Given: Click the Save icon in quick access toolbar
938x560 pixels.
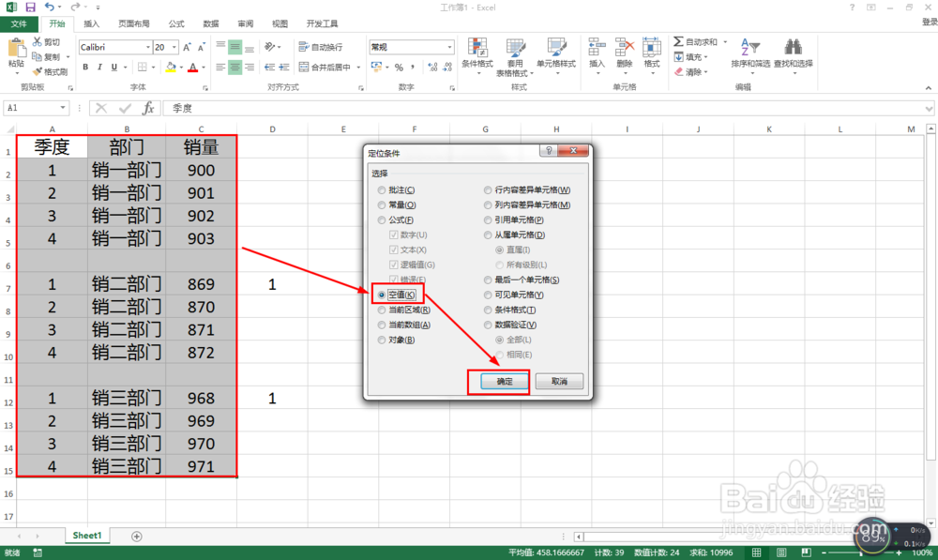Looking at the screenshot, I should pos(30,8).
